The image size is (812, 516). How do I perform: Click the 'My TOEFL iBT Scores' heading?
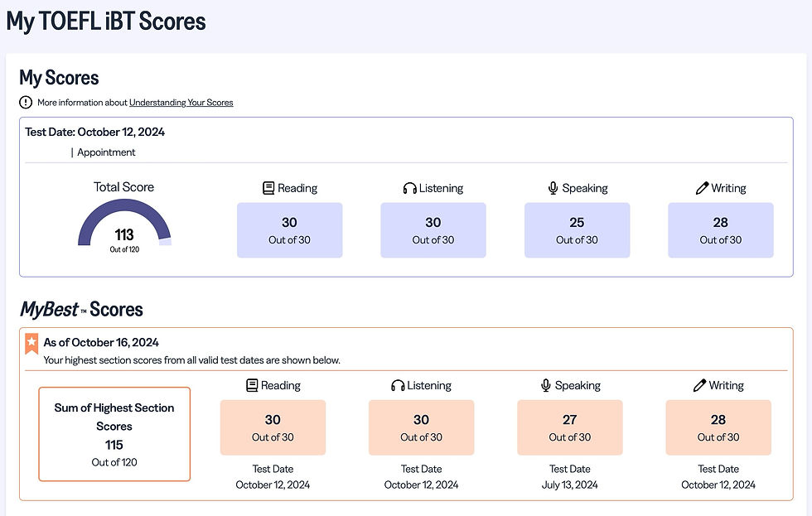(x=106, y=22)
